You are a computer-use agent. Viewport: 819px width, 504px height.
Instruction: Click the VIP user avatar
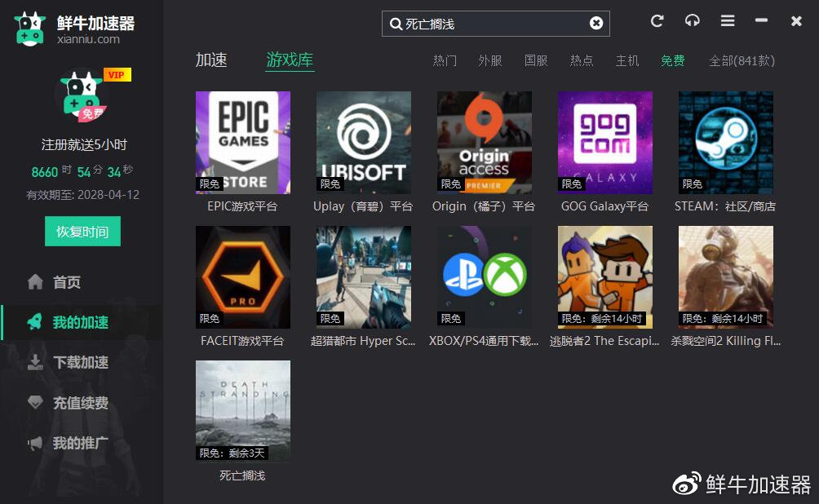[82, 96]
